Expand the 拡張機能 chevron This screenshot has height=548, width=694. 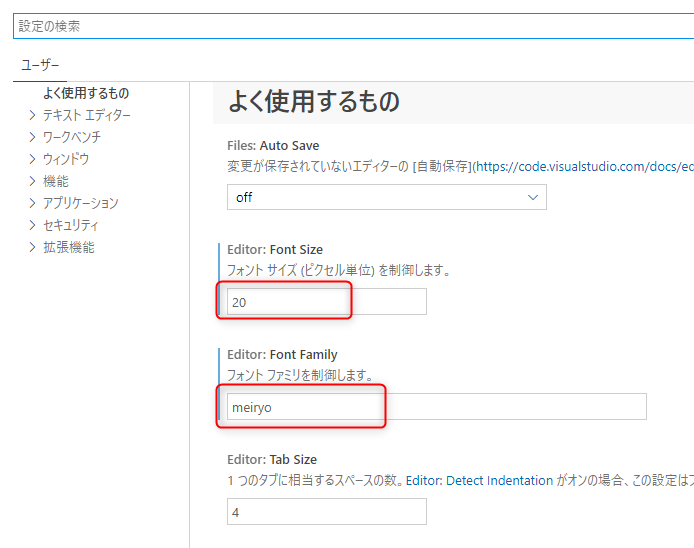[x=33, y=247]
